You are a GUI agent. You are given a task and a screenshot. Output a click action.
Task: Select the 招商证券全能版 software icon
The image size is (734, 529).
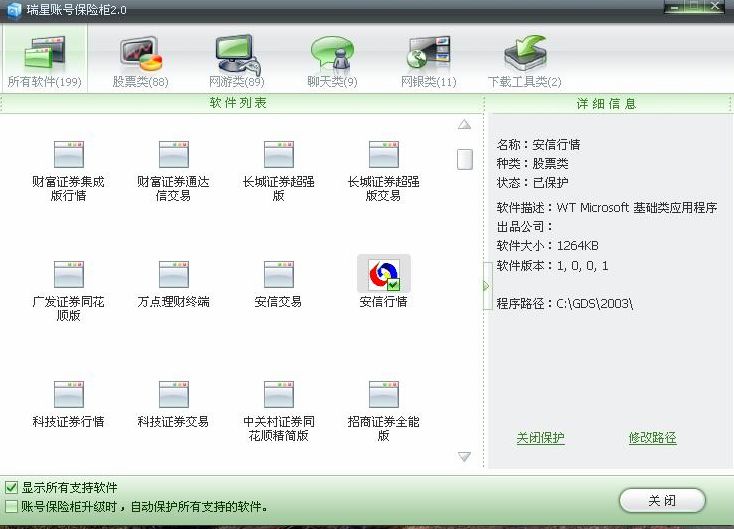(x=383, y=394)
